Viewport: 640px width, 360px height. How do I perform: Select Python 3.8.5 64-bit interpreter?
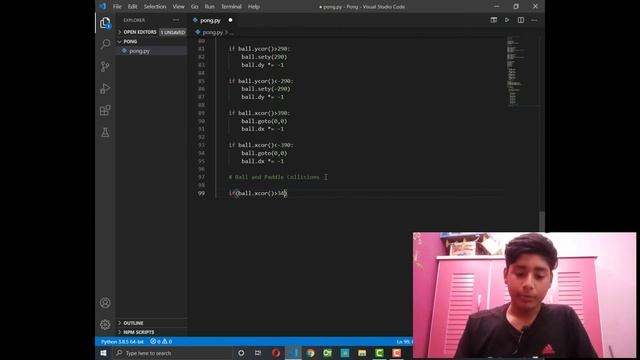click(122, 342)
